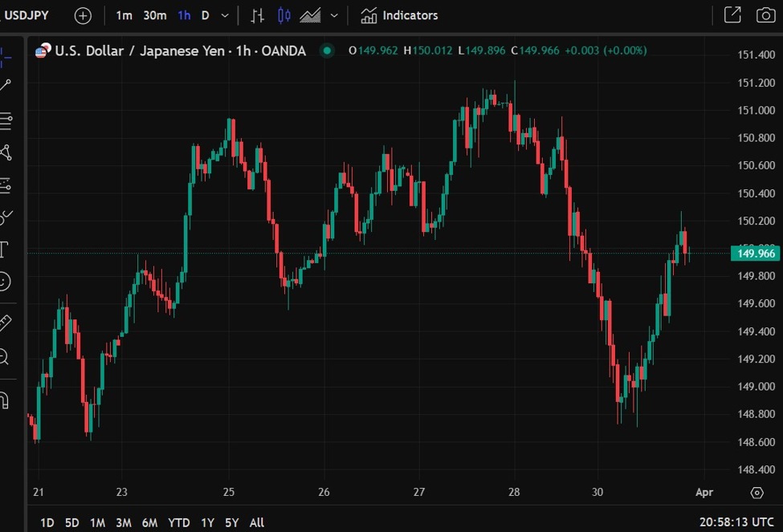Switch to the 1m timeframe

(x=124, y=15)
